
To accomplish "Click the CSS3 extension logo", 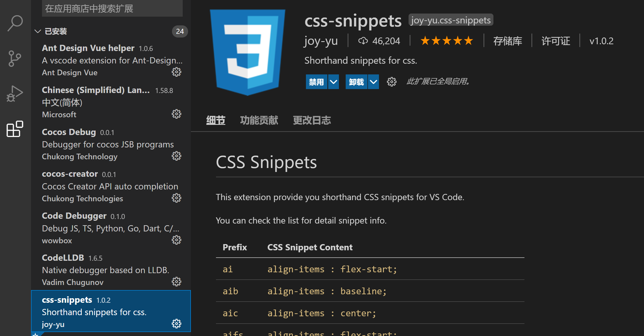I will (248, 52).
